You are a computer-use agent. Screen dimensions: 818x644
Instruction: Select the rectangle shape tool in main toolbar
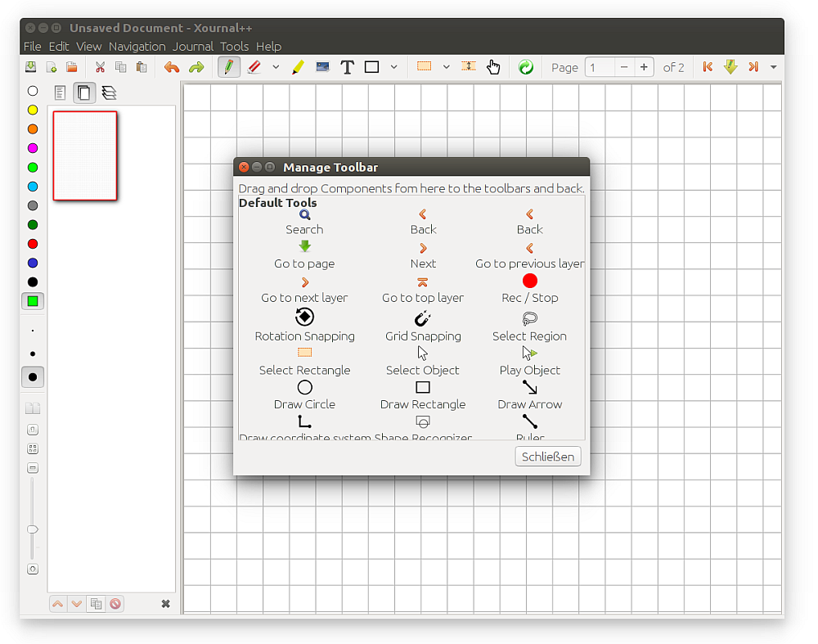click(371, 67)
